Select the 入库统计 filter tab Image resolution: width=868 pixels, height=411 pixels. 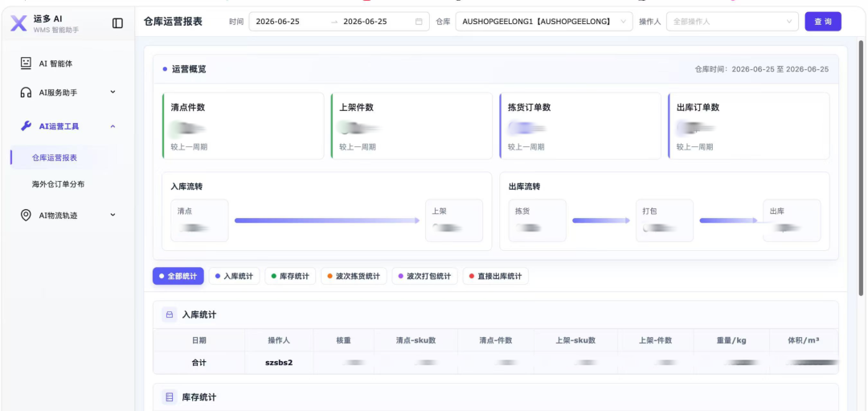[234, 276]
